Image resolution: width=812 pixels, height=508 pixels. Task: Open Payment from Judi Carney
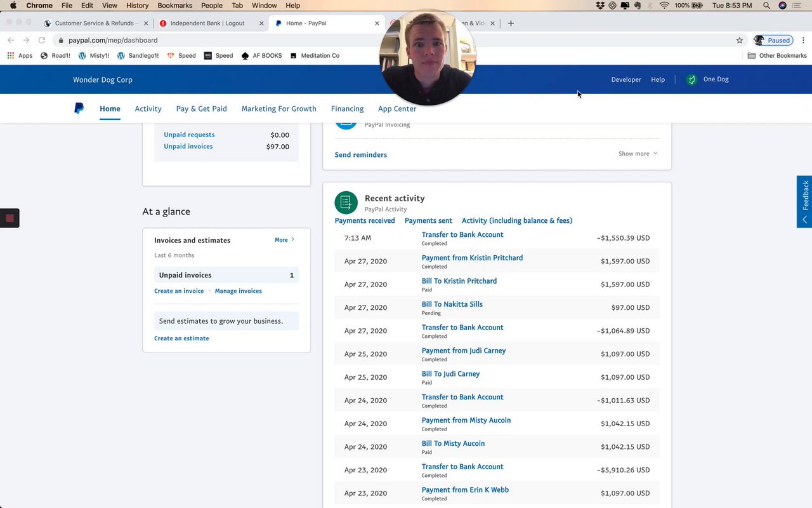[x=464, y=351]
